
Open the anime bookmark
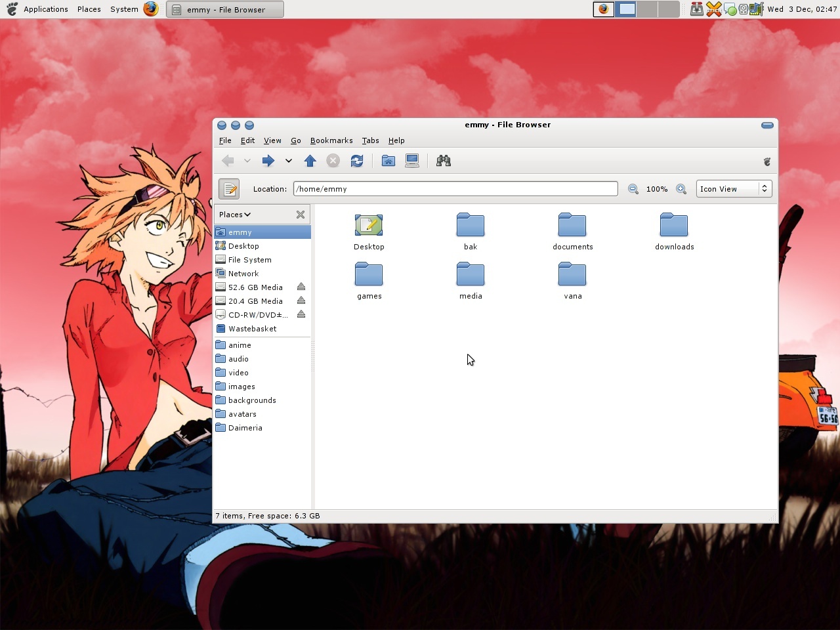click(x=262, y=345)
